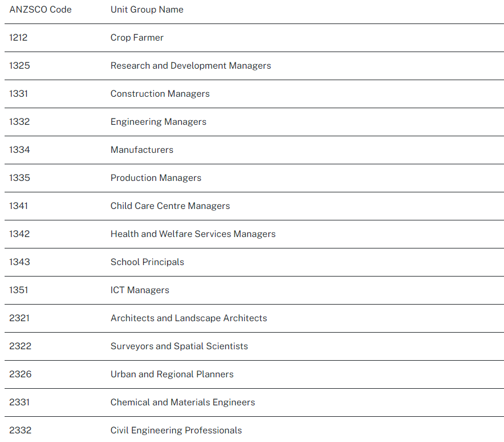Click on Production Managers
The height and width of the screenshot is (442, 504).
(156, 178)
